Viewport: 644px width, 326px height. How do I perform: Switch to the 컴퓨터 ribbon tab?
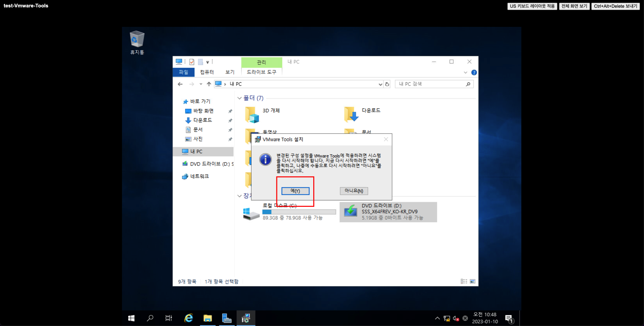tap(207, 72)
